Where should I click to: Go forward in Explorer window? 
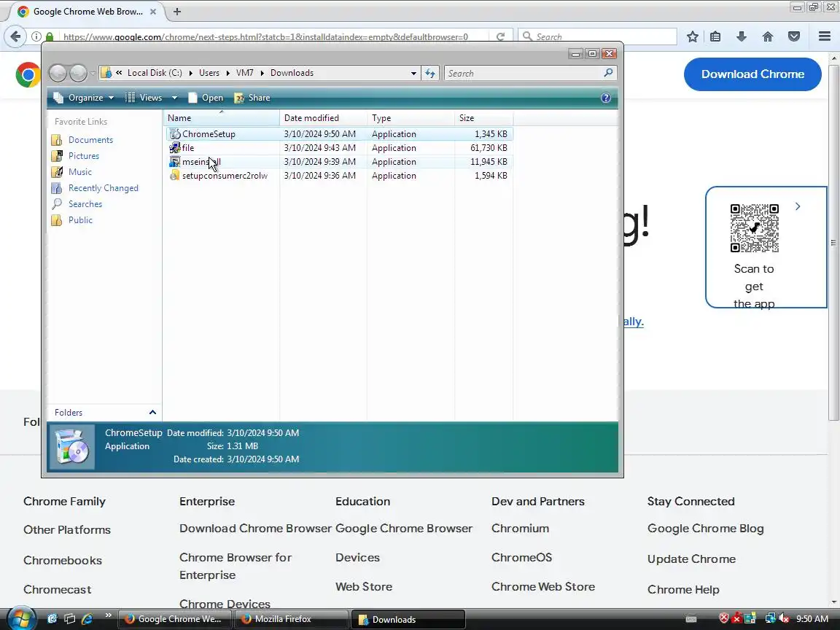coord(78,73)
